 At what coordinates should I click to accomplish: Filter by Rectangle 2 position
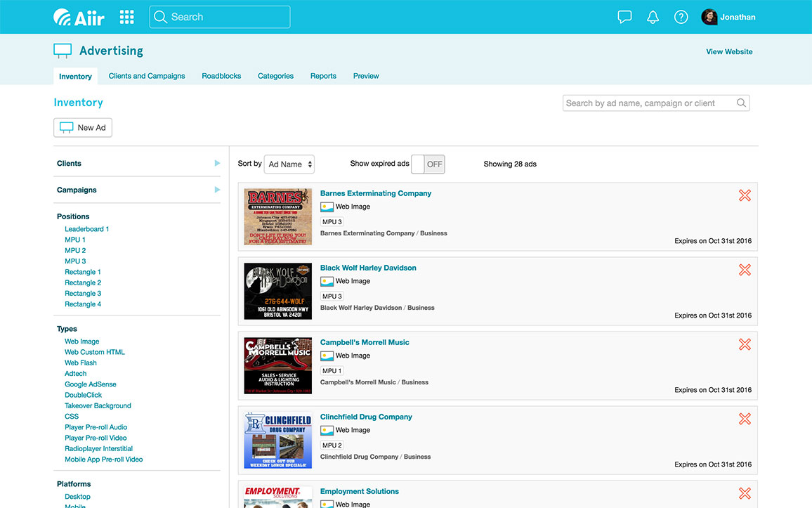point(83,282)
